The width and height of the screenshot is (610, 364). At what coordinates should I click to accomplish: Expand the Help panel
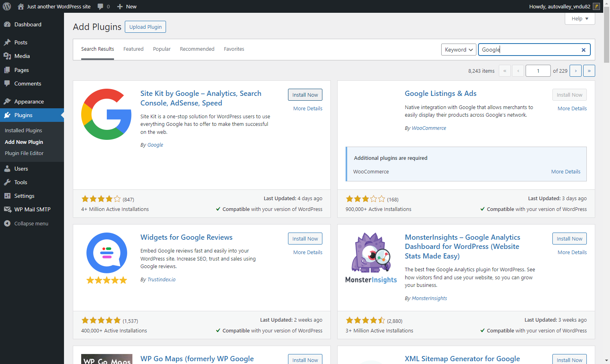tap(580, 19)
